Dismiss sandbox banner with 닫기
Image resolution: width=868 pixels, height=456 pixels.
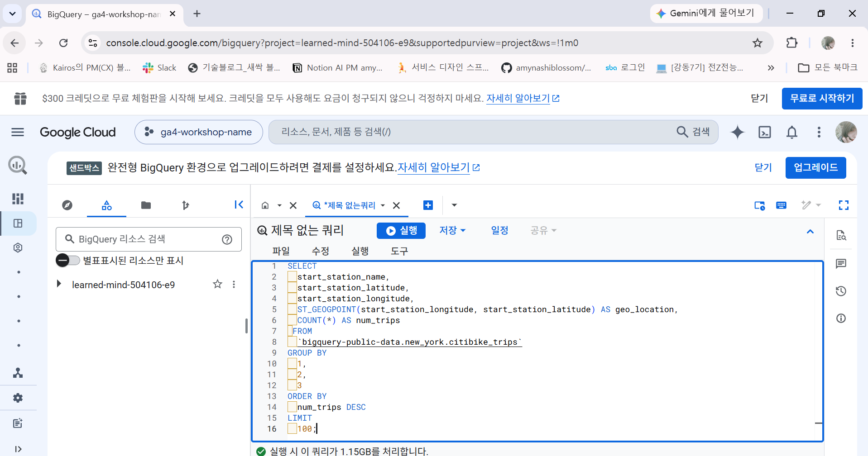click(763, 168)
